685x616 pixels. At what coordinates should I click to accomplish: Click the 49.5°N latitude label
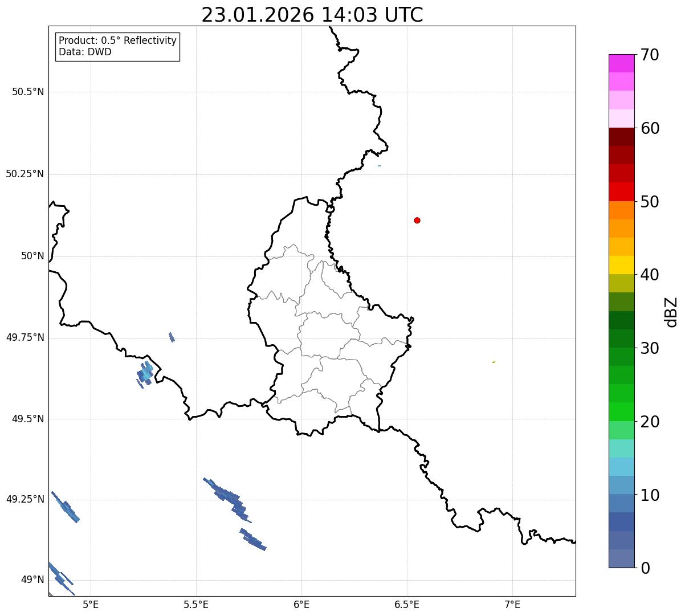[x=28, y=419]
